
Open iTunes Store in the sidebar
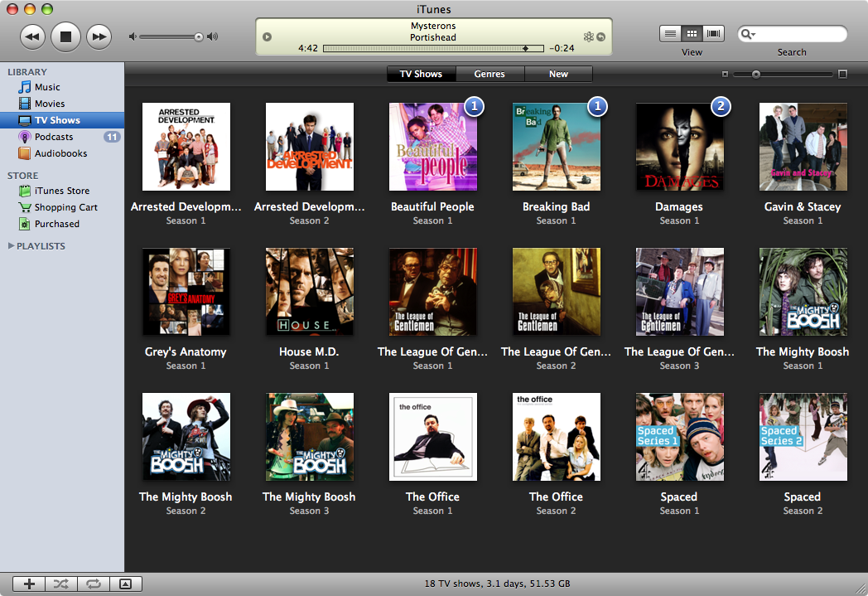(x=62, y=191)
